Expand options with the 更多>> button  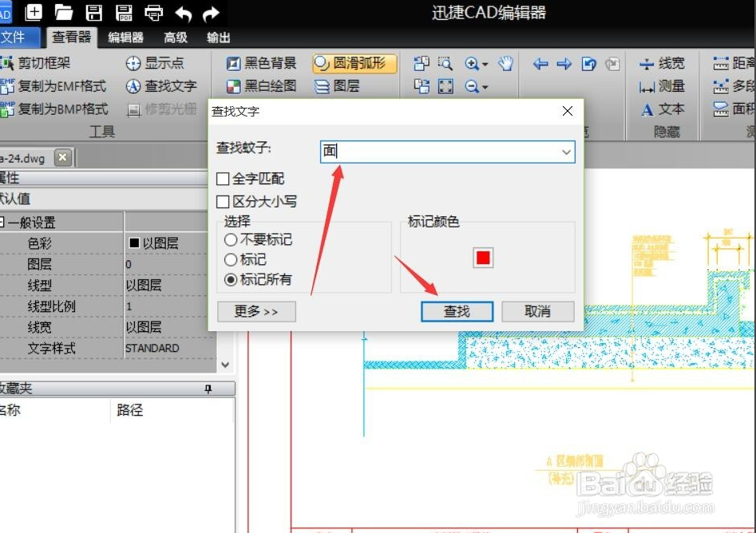255,311
